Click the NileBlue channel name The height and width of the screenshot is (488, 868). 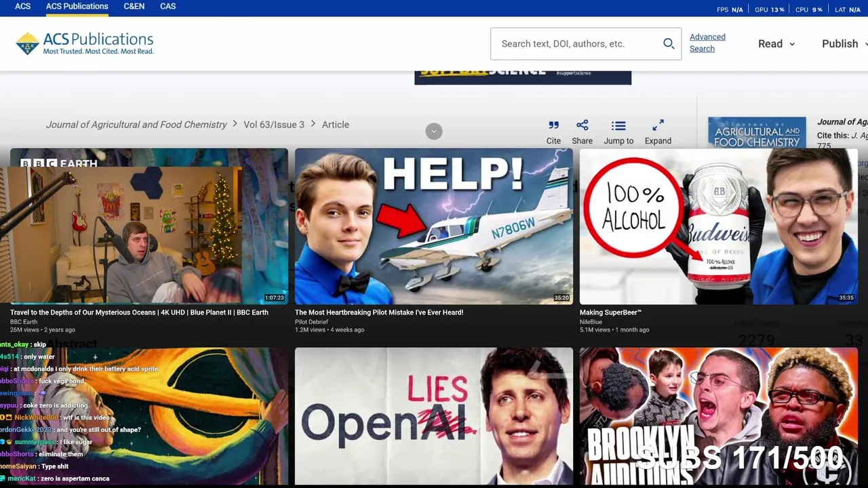coord(591,322)
